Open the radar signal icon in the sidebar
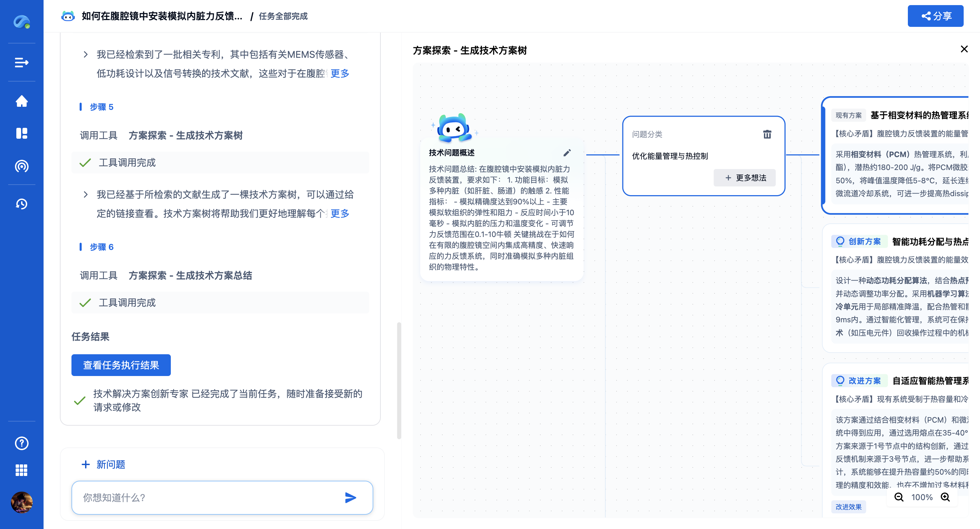 coord(22,166)
